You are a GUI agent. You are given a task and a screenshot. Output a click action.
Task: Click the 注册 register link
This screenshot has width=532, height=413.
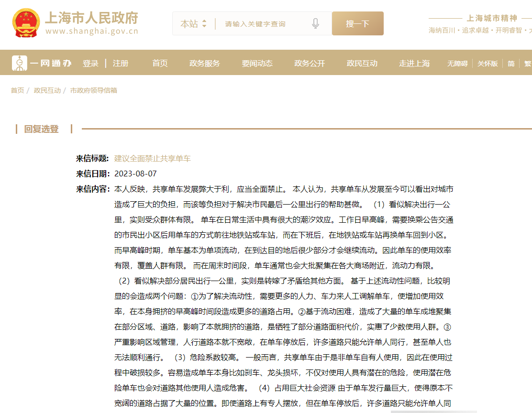coord(121,63)
